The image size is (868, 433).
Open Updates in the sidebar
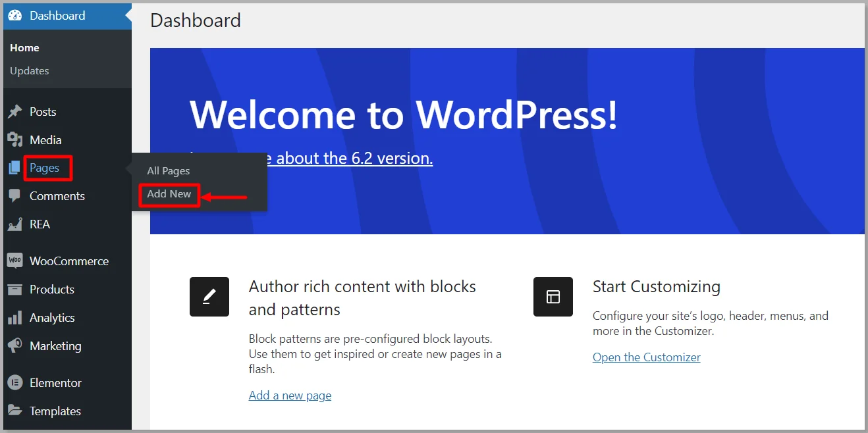click(30, 70)
